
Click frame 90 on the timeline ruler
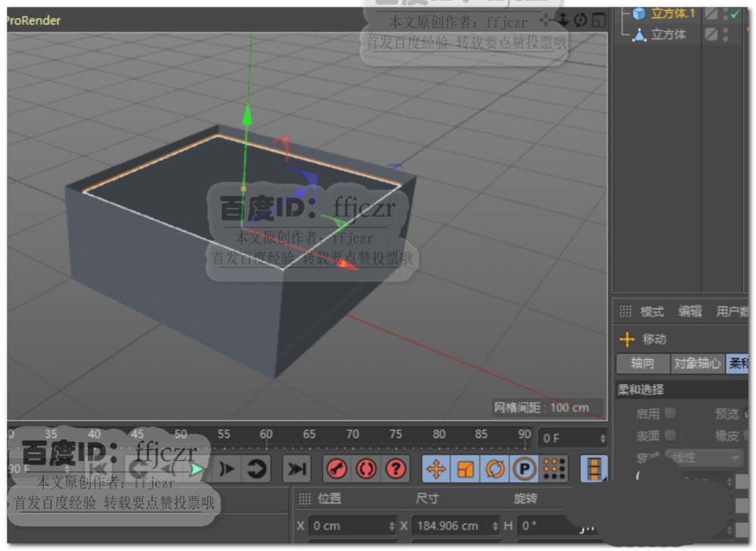[x=524, y=435]
